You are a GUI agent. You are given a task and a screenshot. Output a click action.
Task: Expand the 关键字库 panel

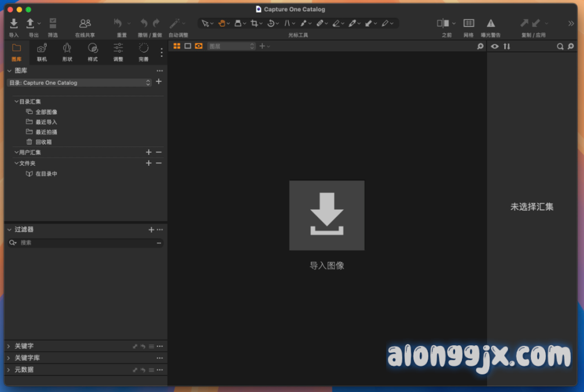click(x=9, y=358)
